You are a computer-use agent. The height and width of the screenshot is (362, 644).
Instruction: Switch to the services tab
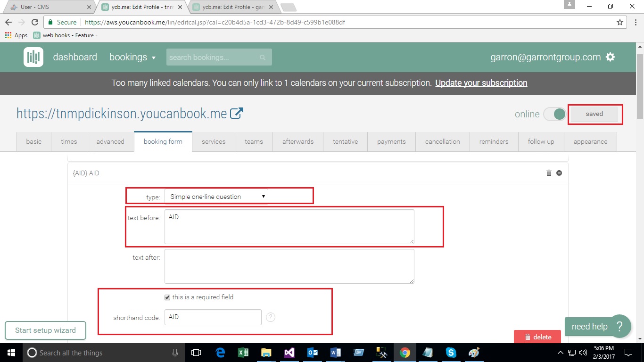[x=214, y=141]
